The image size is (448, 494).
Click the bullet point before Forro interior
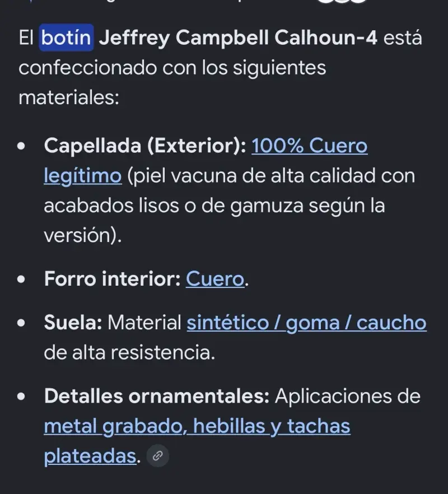(x=21, y=279)
